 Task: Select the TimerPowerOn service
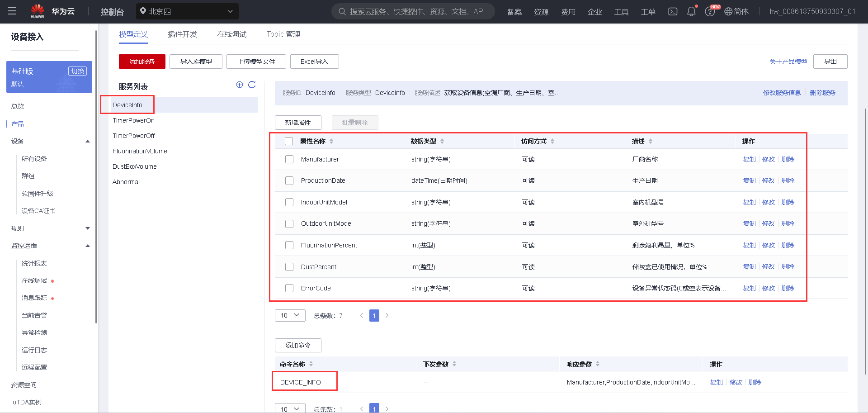(x=134, y=120)
